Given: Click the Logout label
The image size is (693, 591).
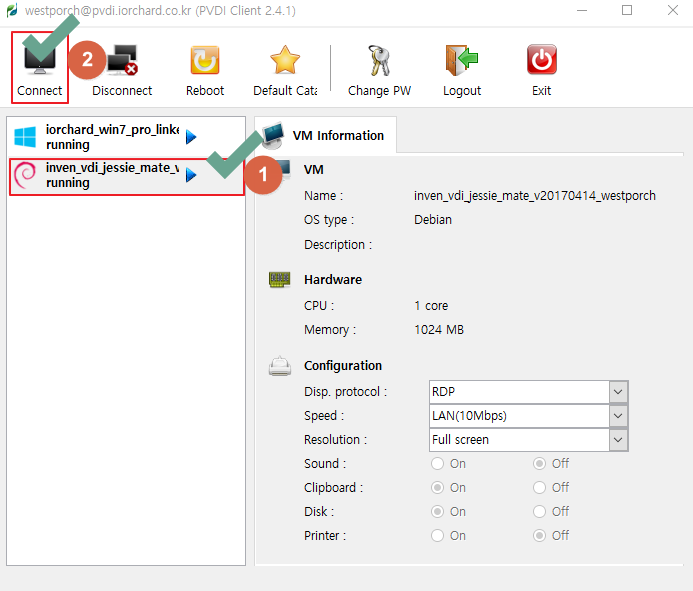Looking at the screenshot, I should 462,91.
